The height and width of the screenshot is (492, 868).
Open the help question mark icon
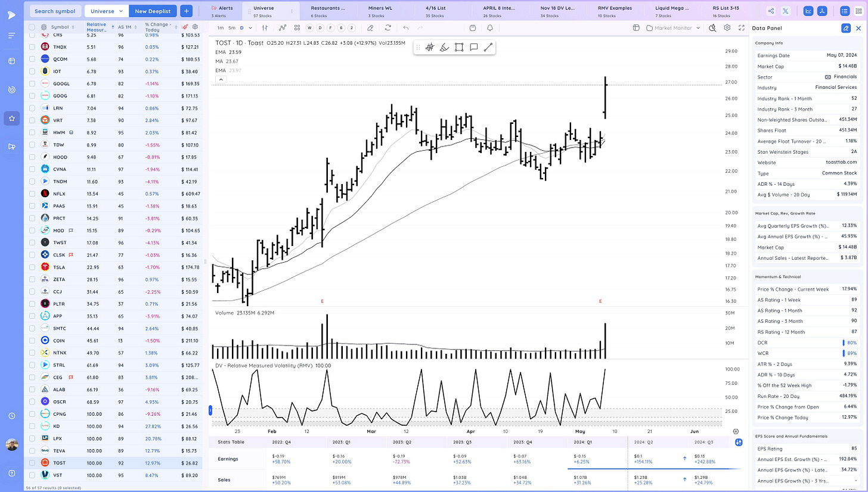point(12,473)
